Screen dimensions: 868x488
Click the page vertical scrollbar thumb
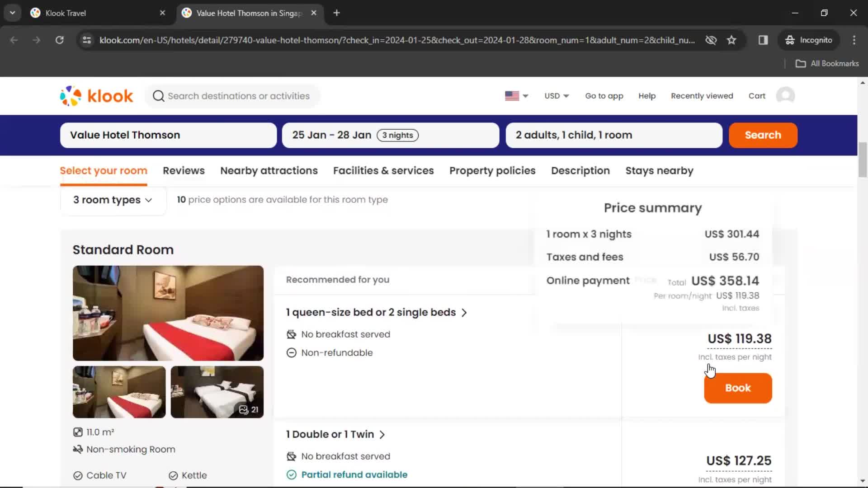863,160
